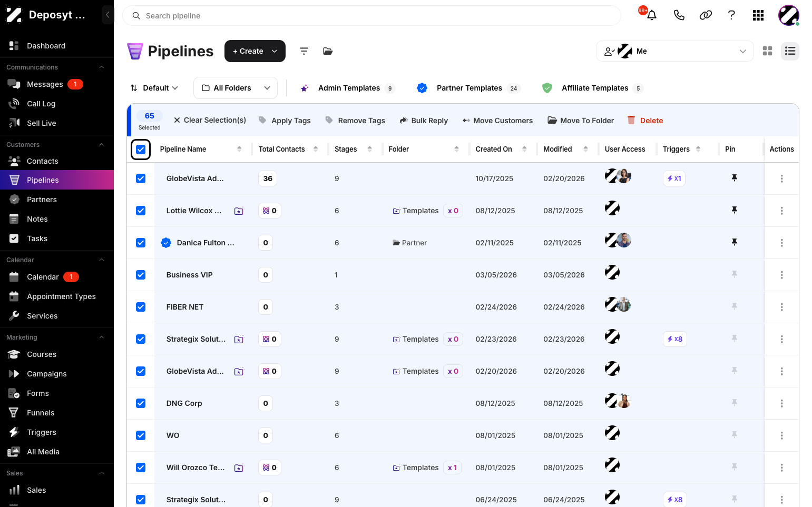Open the apps grid menu

click(x=758, y=15)
